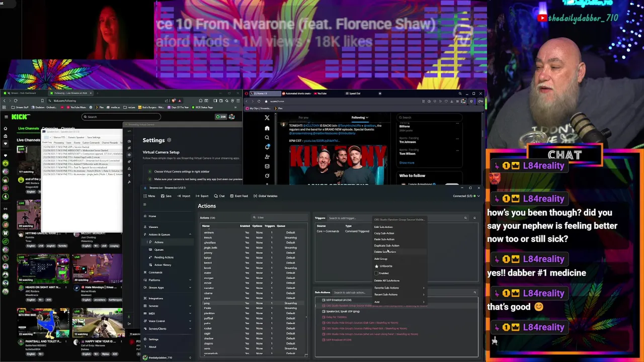
Task: Click Save Settings in Speaker.bot window
Action: [94, 137]
